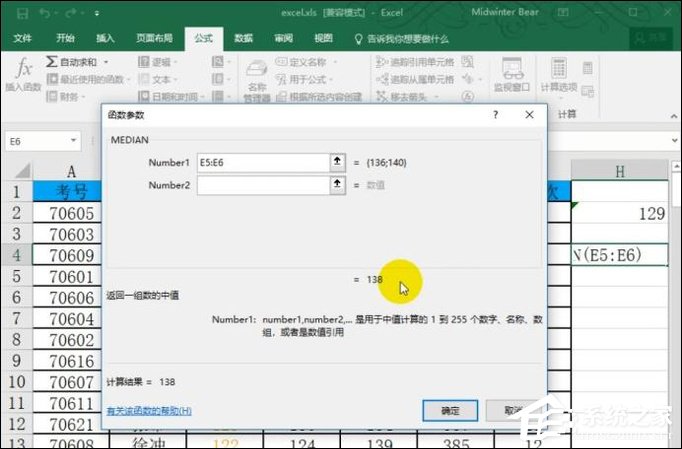Click the Evaluate Formula icon

click(468, 96)
